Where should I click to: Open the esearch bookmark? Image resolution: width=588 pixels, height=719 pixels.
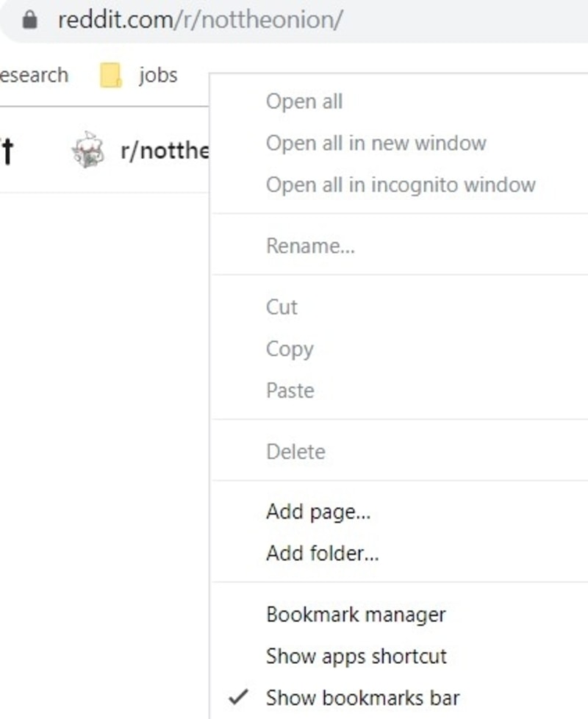(35, 74)
